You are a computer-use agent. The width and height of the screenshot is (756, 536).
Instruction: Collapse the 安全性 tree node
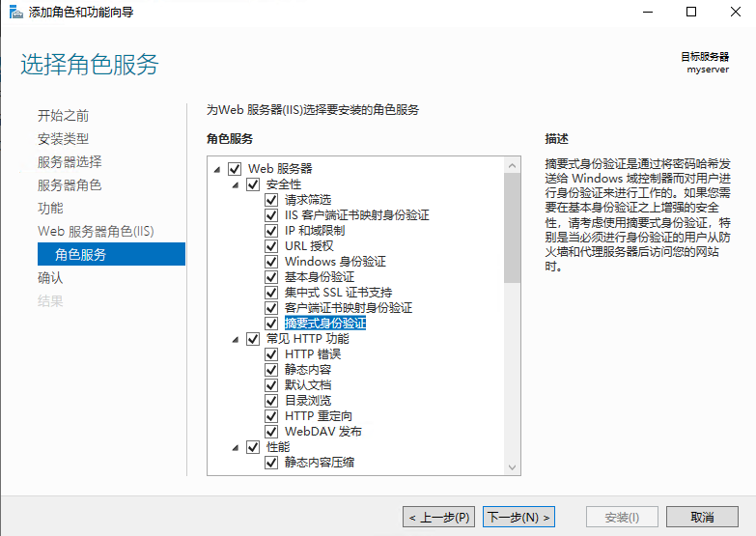(x=236, y=184)
